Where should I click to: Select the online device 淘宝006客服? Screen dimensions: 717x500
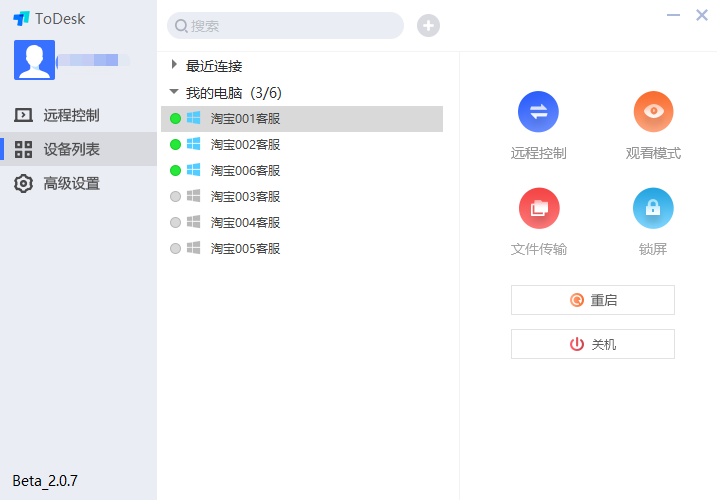pyautogui.click(x=245, y=170)
